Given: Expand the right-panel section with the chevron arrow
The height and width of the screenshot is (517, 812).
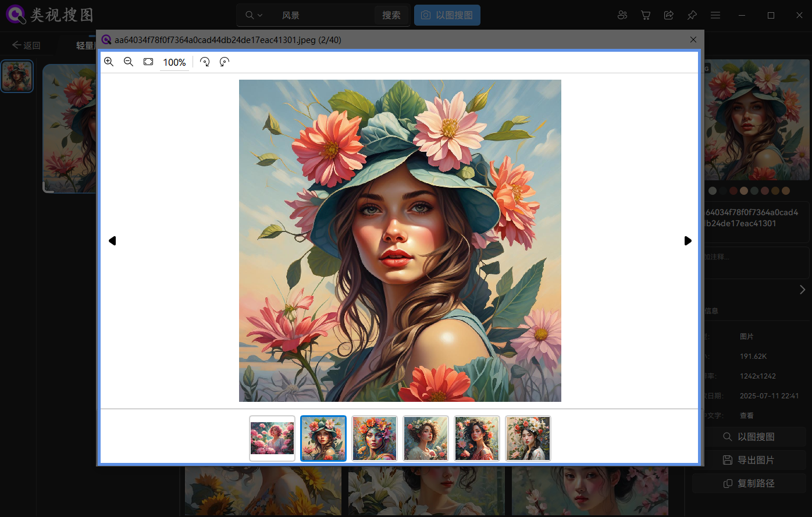Looking at the screenshot, I should (x=802, y=290).
